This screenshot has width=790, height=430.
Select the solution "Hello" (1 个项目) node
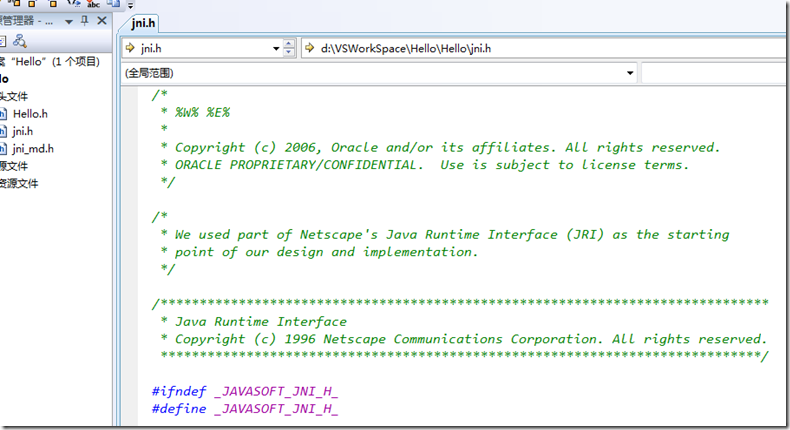tap(50, 62)
